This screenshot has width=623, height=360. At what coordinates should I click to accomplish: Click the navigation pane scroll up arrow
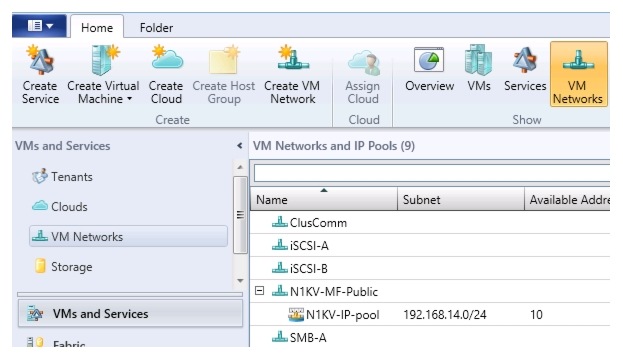[x=240, y=167]
